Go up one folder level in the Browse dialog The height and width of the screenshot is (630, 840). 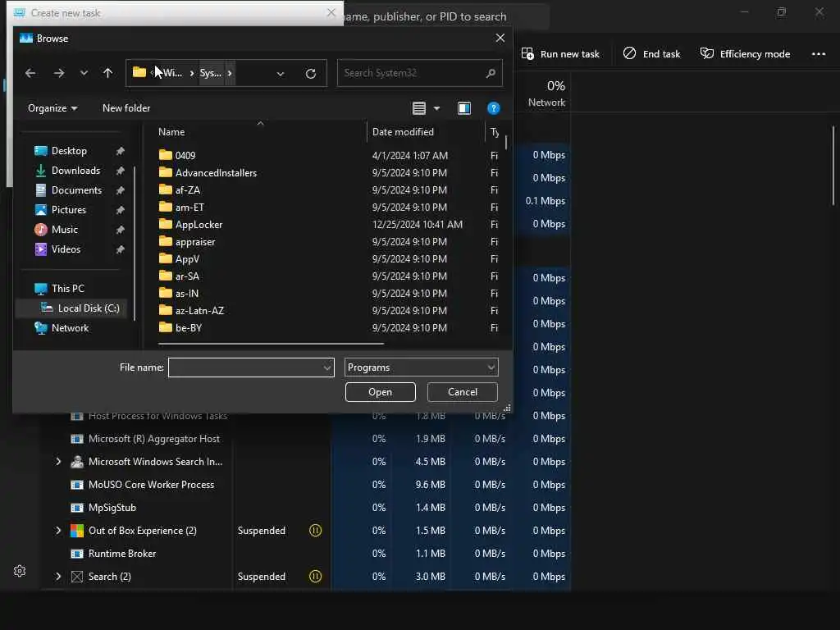[107, 73]
